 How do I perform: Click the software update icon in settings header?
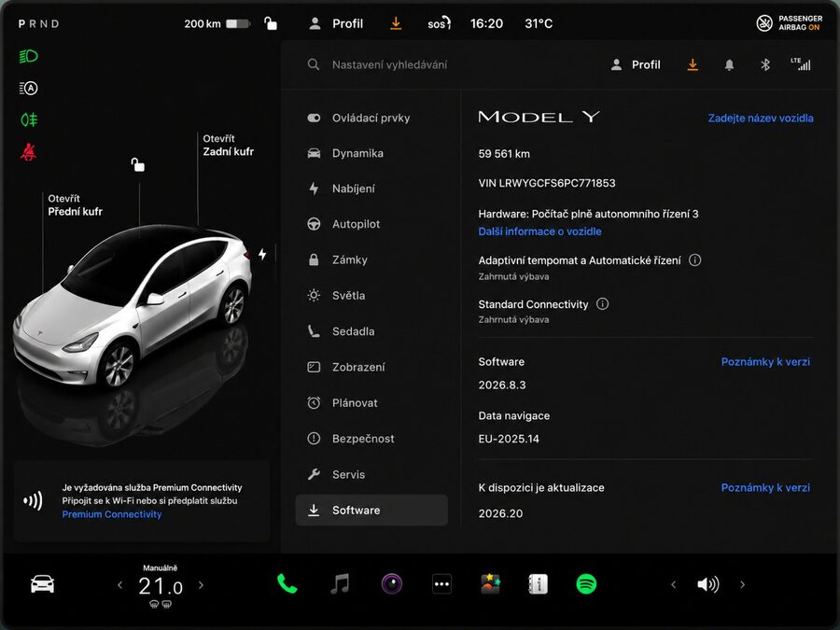693,64
